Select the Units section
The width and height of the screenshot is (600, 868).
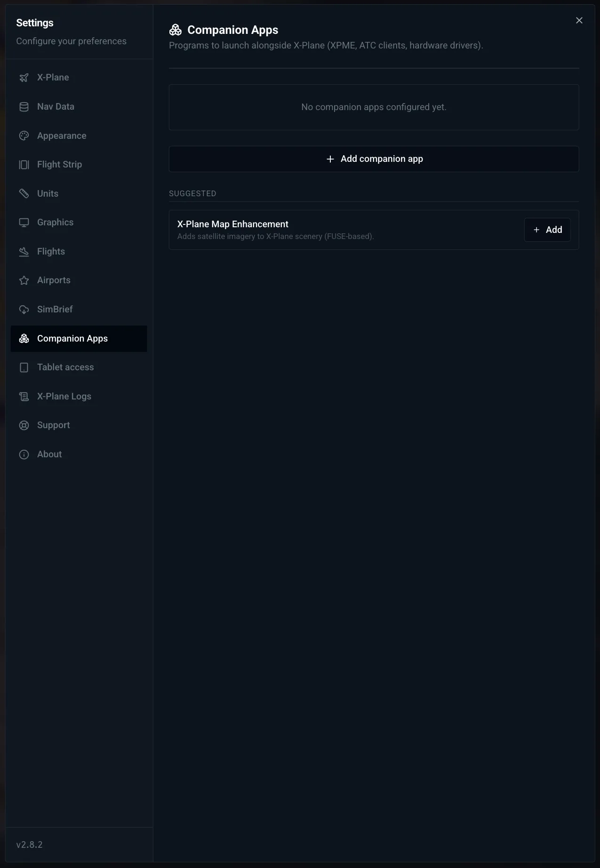(79, 194)
